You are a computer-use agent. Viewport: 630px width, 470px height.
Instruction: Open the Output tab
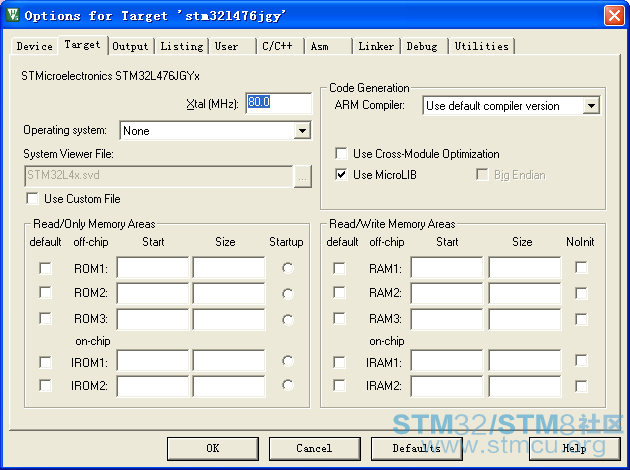pyautogui.click(x=131, y=46)
